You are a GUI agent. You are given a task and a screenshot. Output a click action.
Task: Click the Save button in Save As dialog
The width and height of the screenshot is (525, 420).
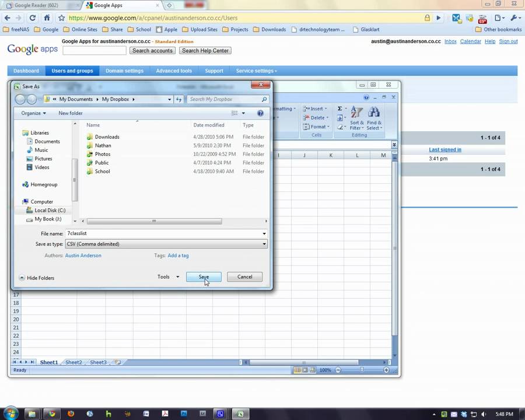pos(204,276)
